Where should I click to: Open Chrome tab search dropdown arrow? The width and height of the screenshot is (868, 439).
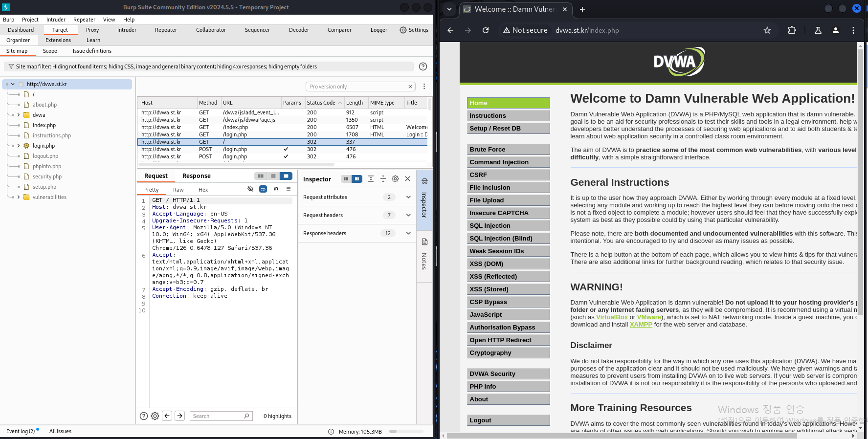[449, 9]
